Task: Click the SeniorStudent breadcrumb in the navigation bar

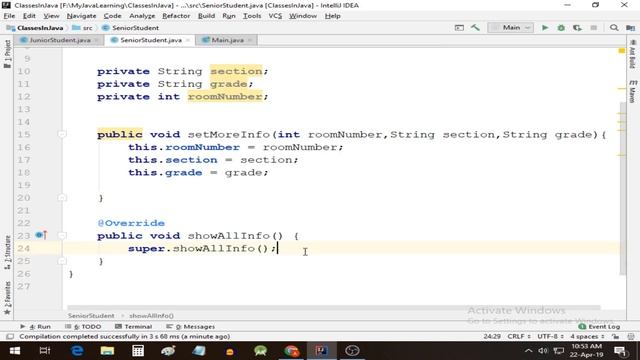Action: click(x=130, y=28)
